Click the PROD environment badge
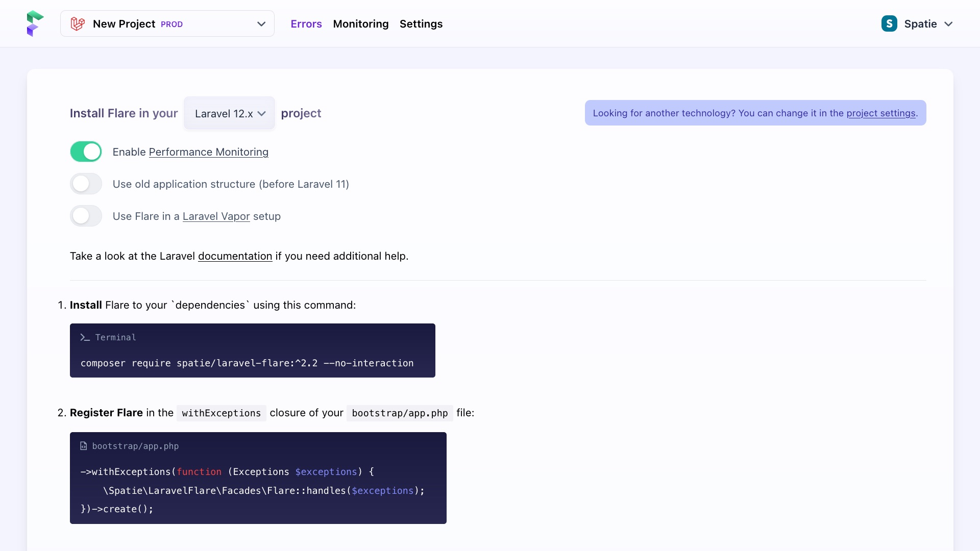 [x=173, y=24]
